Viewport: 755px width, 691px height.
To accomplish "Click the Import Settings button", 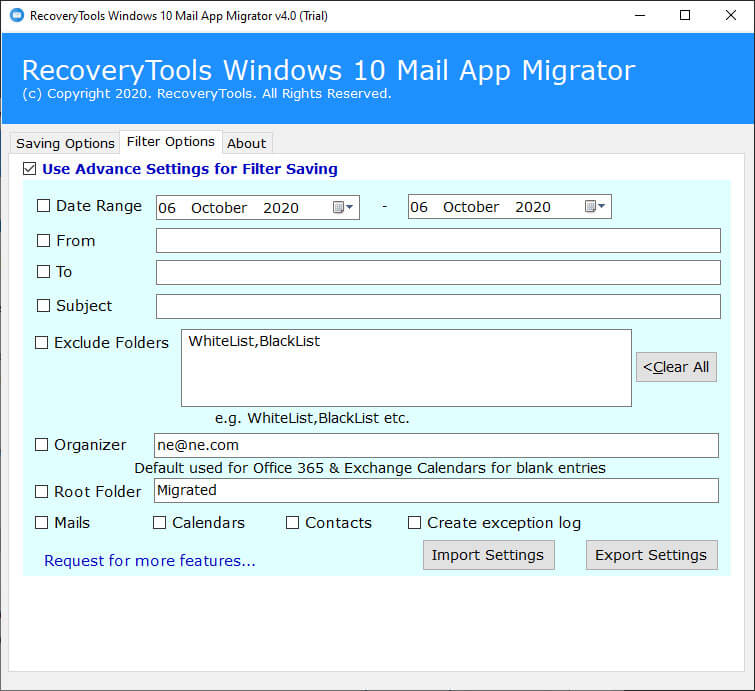I will (489, 555).
